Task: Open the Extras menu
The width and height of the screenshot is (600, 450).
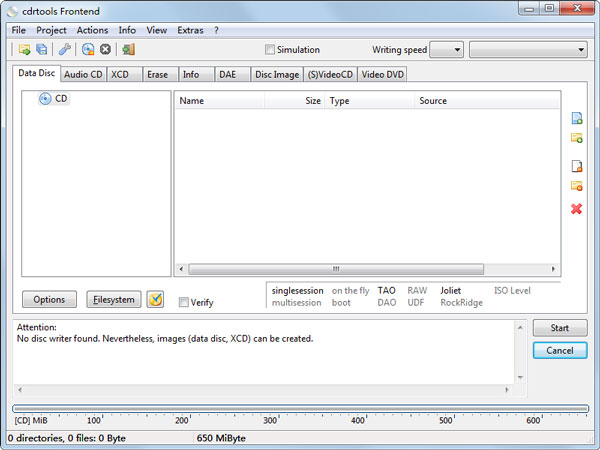Action: (x=190, y=30)
